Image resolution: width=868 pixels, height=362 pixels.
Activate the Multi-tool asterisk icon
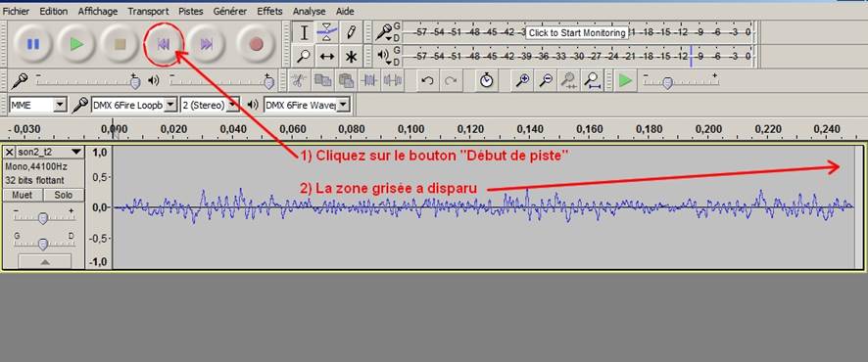[x=351, y=56]
